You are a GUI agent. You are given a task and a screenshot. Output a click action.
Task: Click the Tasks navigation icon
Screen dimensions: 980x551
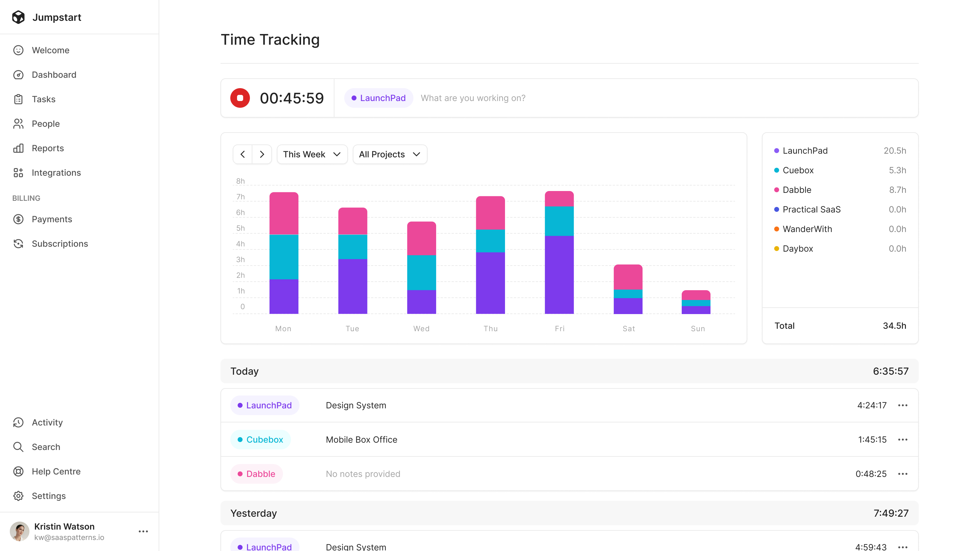click(18, 99)
